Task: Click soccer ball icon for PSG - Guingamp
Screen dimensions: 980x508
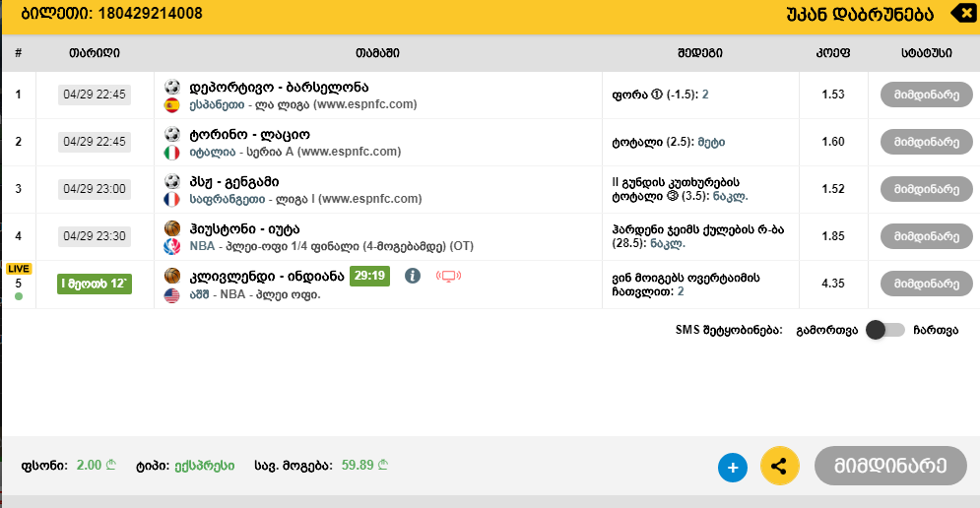Action: (172, 181)
